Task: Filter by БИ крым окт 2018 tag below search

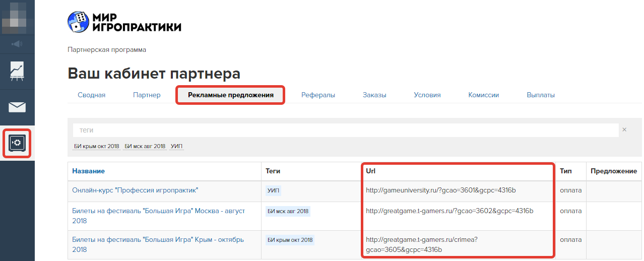Action: point(97,146)
